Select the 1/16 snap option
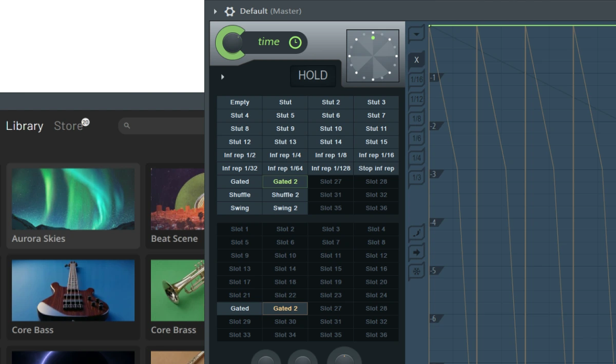 click(x=416, y=79)
